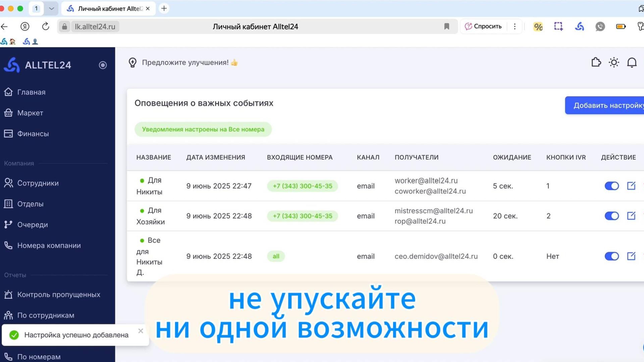This screenshot has width=644, height=362.
Task: Click the battery saver icon
Action: tap(621, 26)
